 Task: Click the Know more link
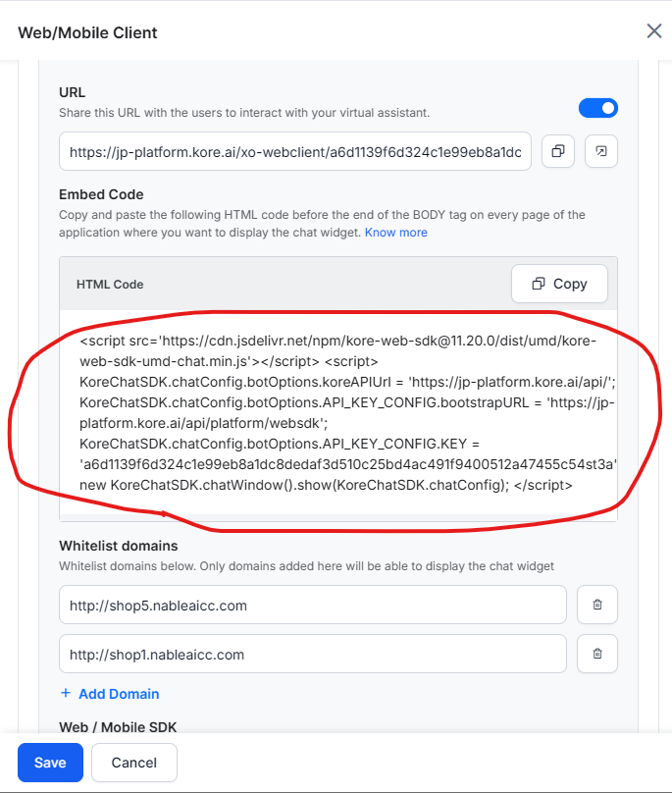(x=396, y=233)
